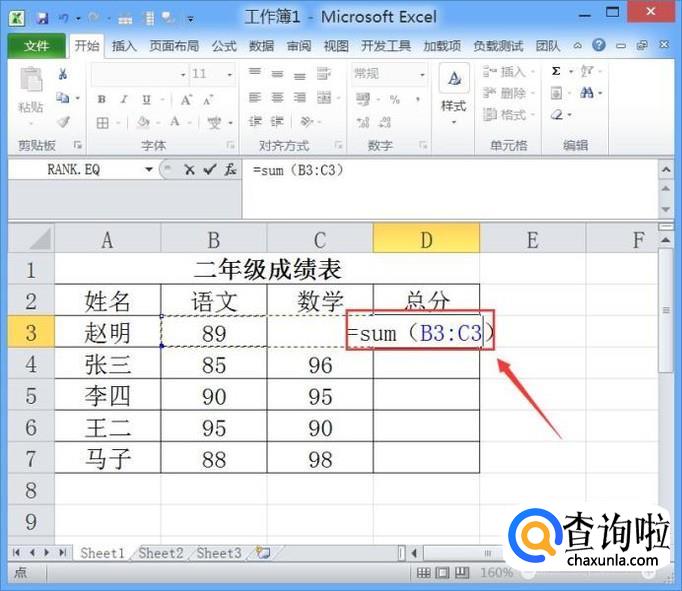The height and width of the screenshot is (591, 682).
Task: Click the Clear eraser icon in editing group
Action: point(557,115)
